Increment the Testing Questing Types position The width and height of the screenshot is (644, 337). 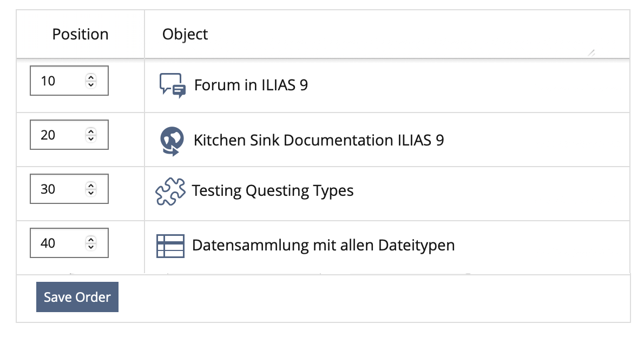[x=91, y=186]
